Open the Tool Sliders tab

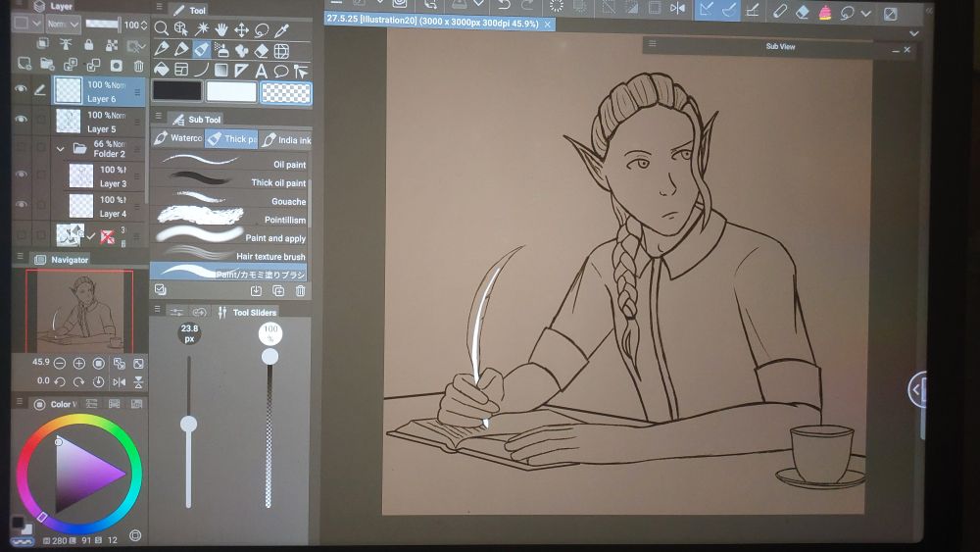(248, 312)
